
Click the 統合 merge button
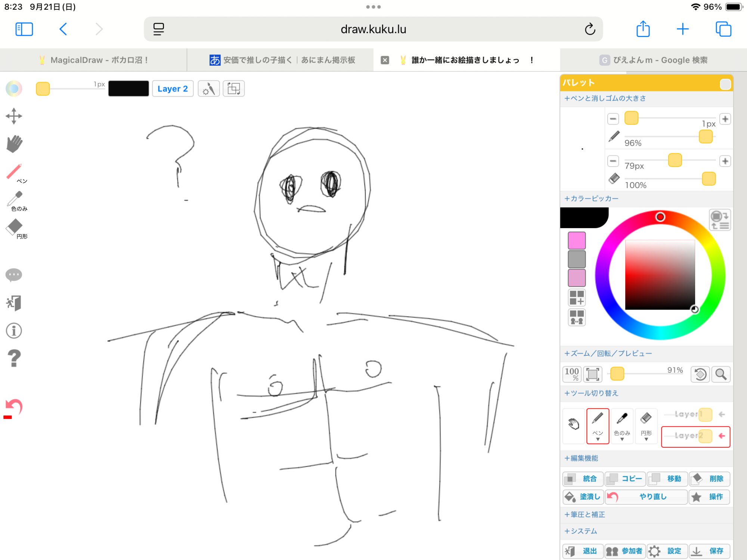coord(583,479)
